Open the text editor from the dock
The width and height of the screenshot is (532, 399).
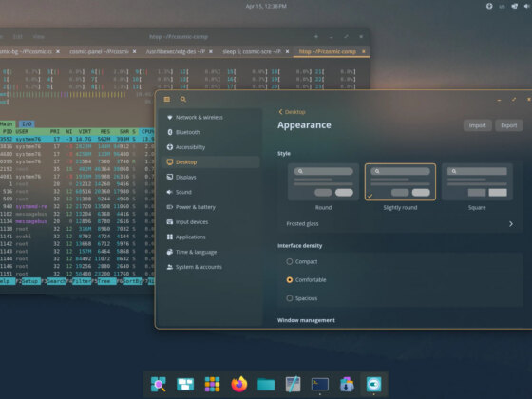click(x=293, y=384)
